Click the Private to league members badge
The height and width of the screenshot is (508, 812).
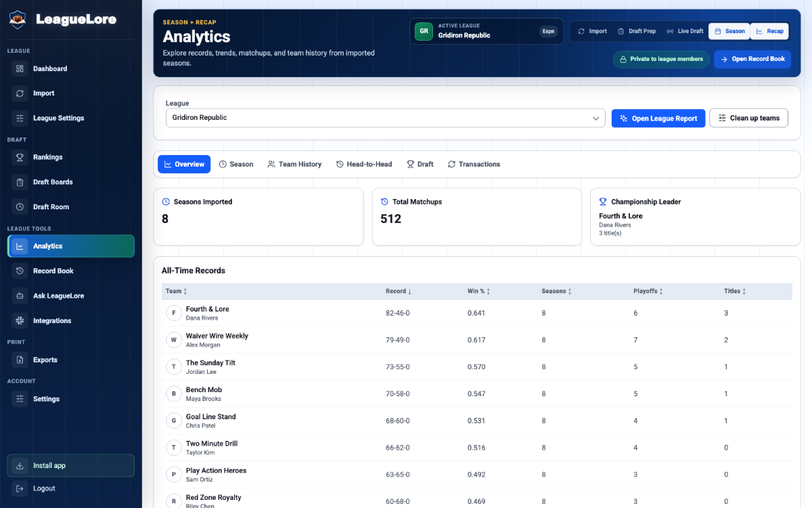pos(661,59)
